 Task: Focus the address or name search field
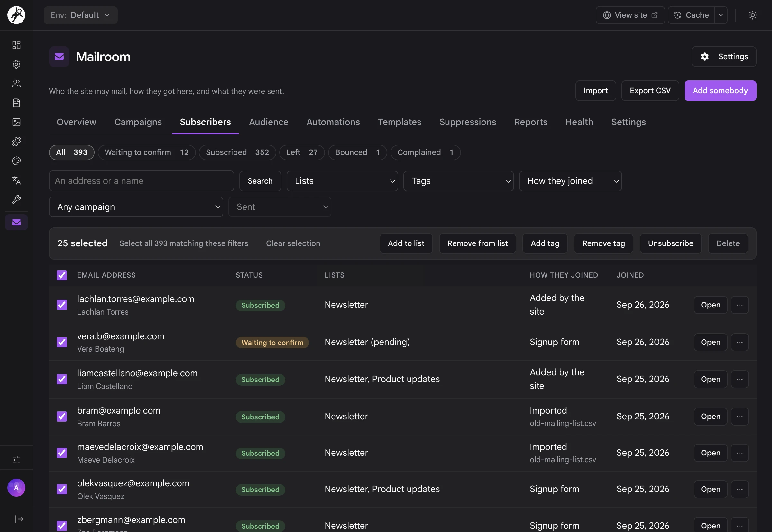tap(141, 181)
